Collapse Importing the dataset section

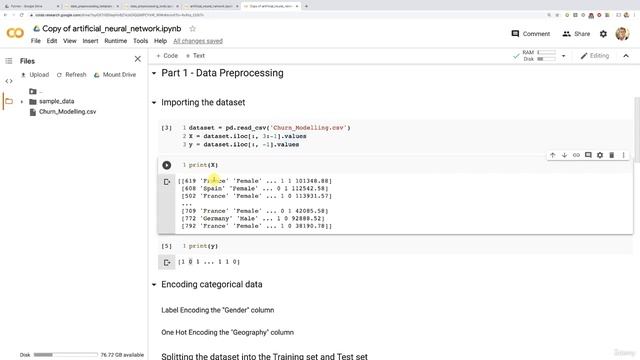(154, 102)
